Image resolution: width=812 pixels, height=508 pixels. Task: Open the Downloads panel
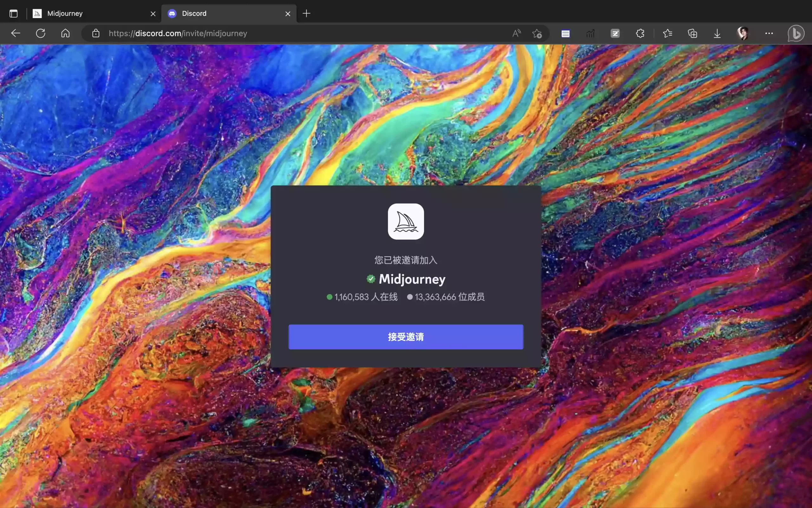(717, 33)
